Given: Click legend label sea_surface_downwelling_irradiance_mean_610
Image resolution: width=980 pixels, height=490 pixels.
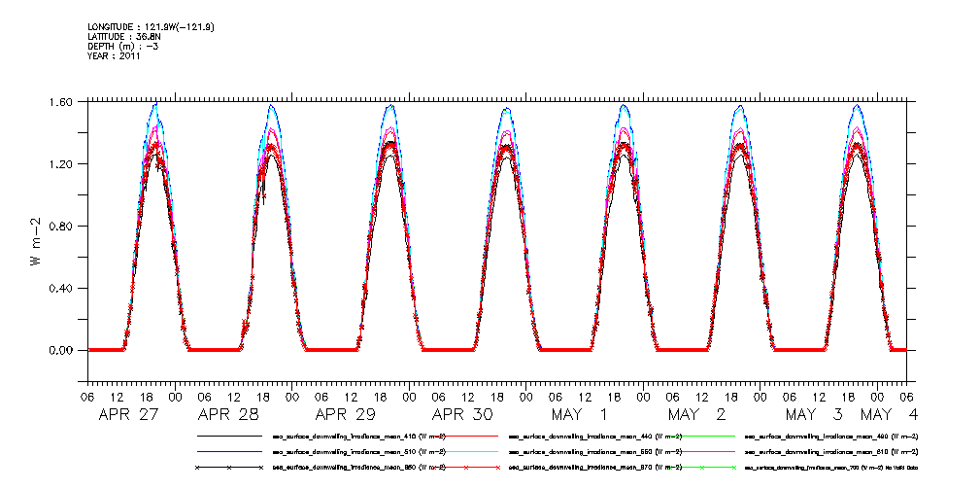Looking at the screenshot, I should tap(831, 451).
